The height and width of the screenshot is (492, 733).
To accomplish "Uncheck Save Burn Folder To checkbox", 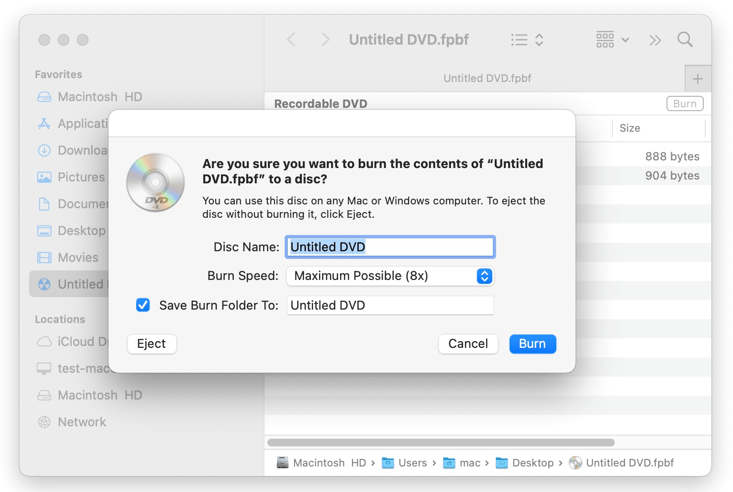I will [143, 305].
